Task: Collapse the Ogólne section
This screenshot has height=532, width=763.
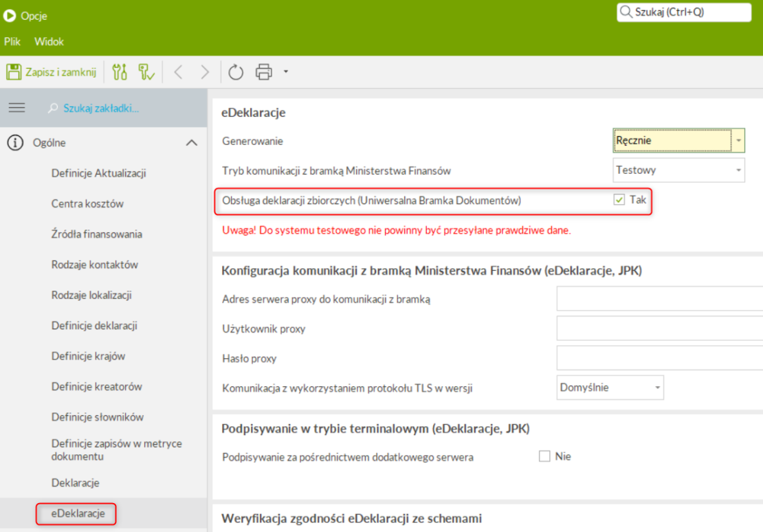Action: [192, 143]
